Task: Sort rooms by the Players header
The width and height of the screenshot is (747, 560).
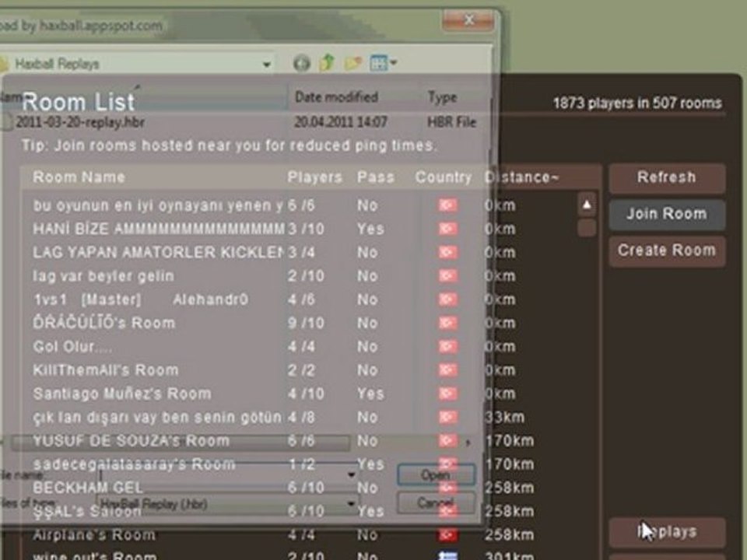Action: point(315,177)
